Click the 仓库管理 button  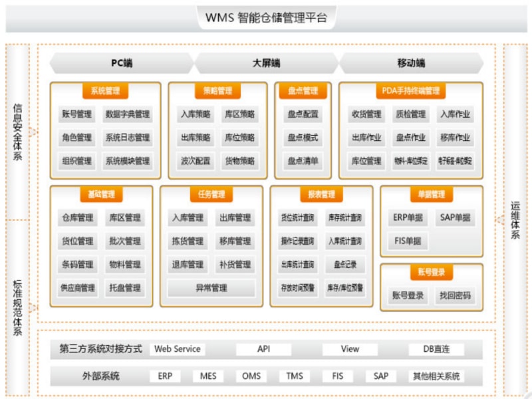pyautogui.click(x=76, y=218)
